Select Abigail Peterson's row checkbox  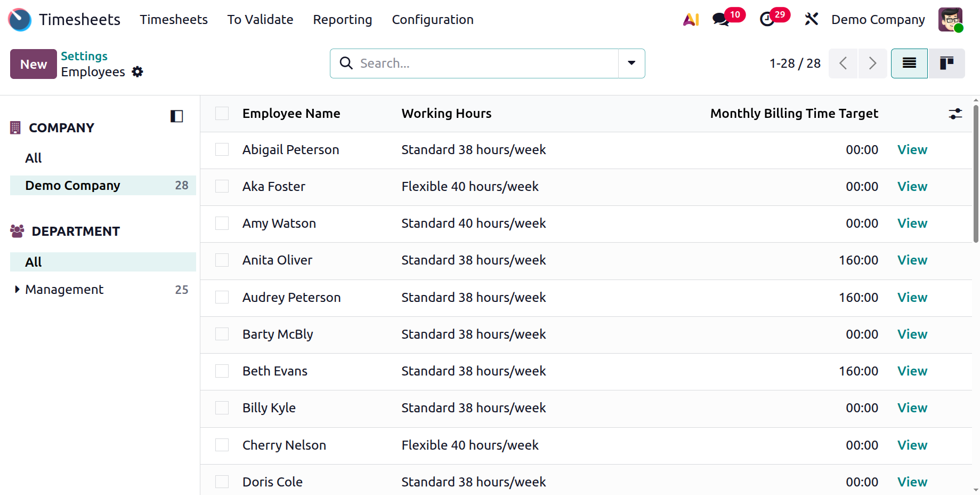coord(222,150)
